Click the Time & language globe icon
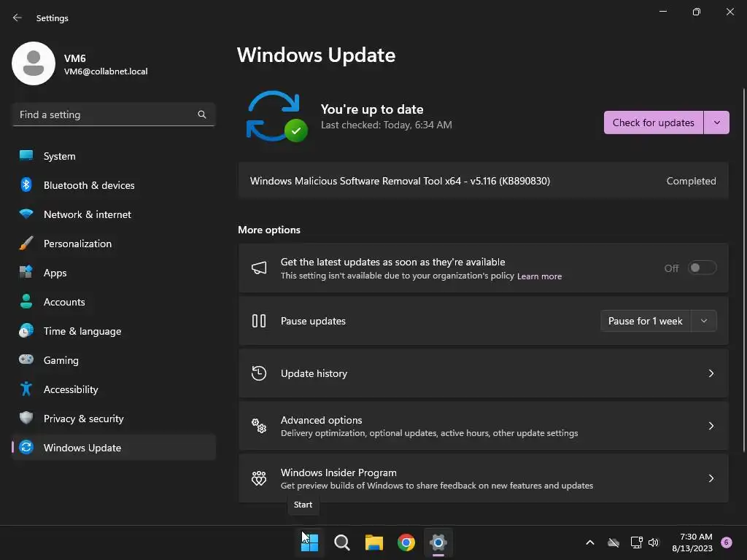This screenshot has width=747, height=560. [x=26, y=330]
